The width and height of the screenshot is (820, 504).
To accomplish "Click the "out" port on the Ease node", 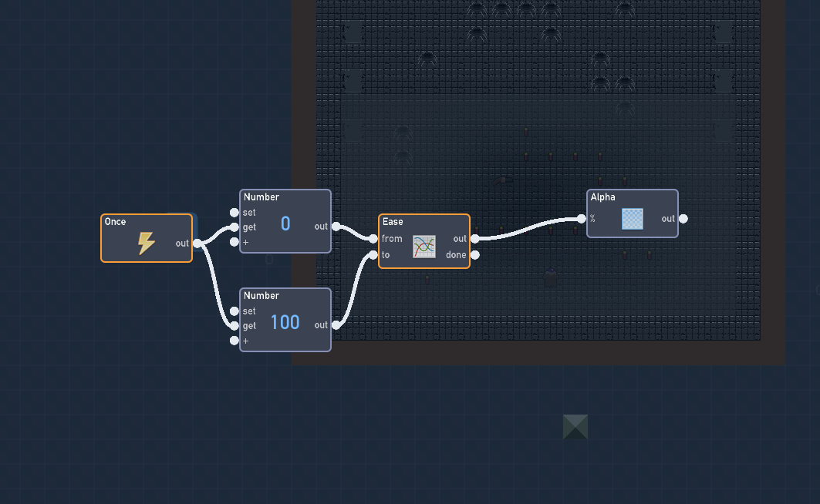I will [x=474, y=238].
